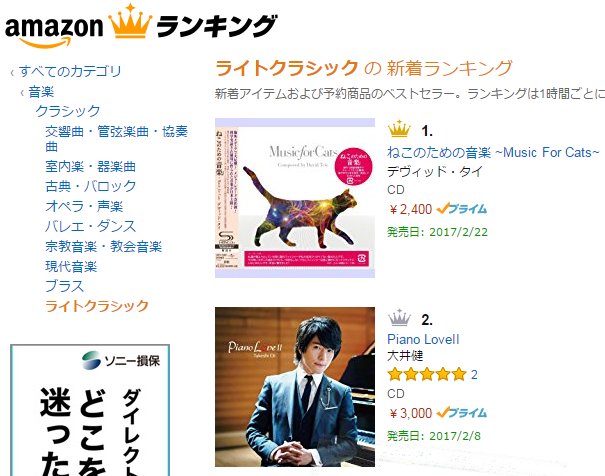Open the Piano LoveII title link
This screenshot has width=605, height=476.
423,339
